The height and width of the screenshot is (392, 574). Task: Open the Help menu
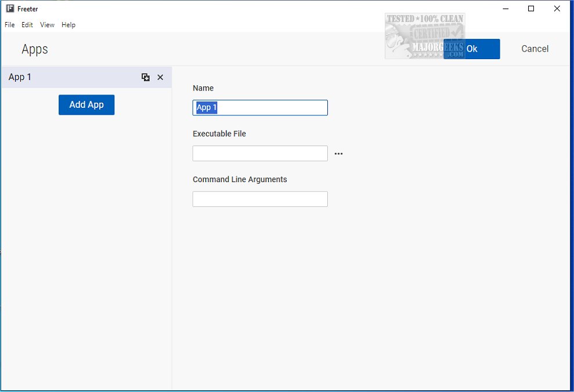[68, 24]
